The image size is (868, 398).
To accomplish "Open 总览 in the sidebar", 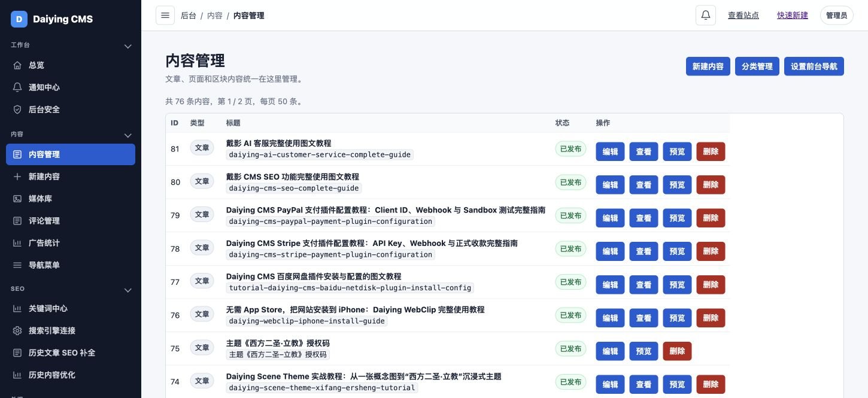I will pyautogui.click(x=71, y=65).
